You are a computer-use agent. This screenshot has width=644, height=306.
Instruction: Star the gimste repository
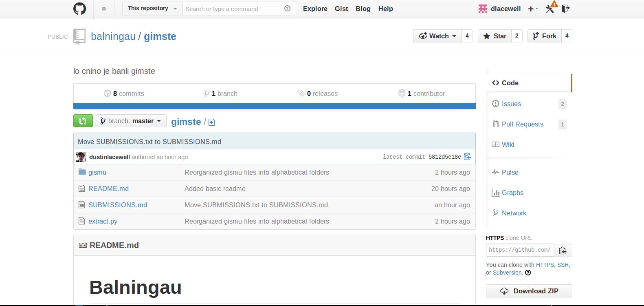[495, 36]
